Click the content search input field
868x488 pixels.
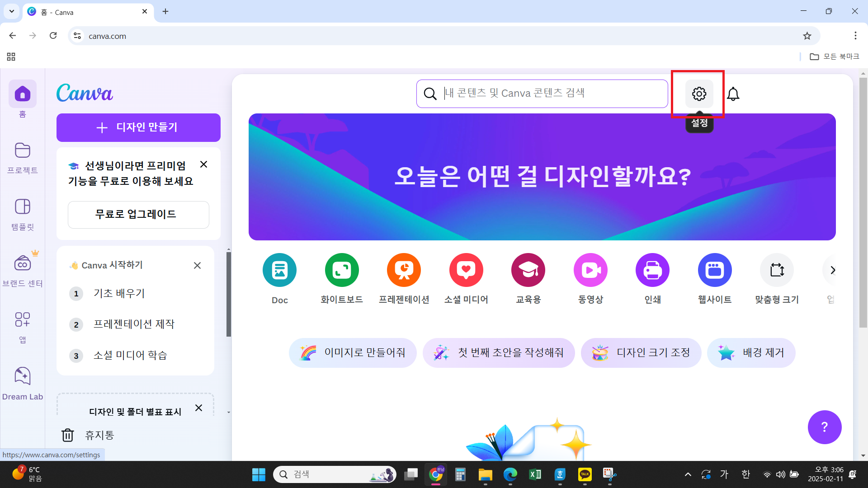tap(542, 93)
